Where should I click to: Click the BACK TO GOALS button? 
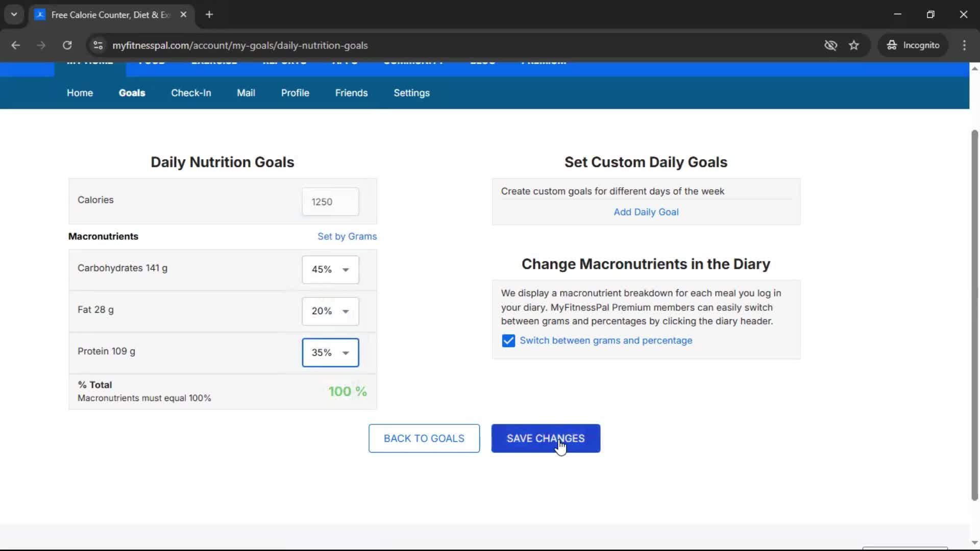tap(424, 438)
